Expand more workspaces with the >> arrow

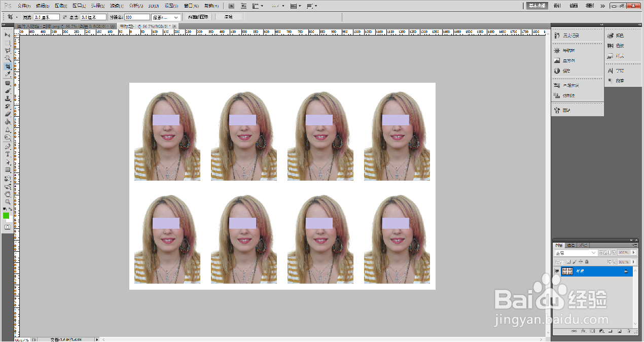point(602,6)
